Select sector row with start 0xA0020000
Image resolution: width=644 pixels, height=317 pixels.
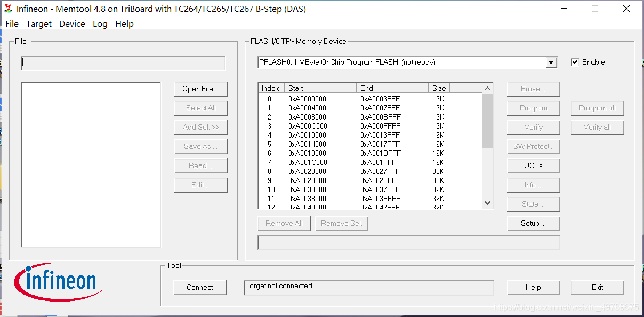click(371, 172)
